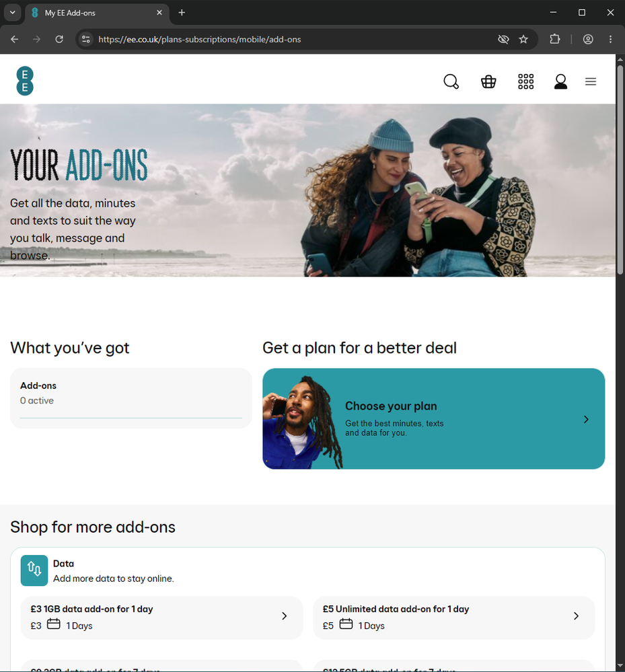625x672 pixels.
Task: Reload the page with the refresh icon
Action: click(x=59, y=40)
